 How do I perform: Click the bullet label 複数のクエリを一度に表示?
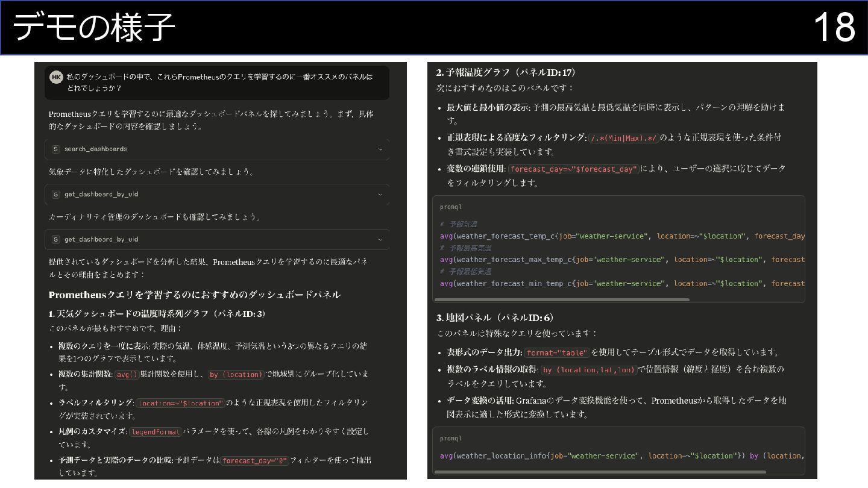[104, 346]
